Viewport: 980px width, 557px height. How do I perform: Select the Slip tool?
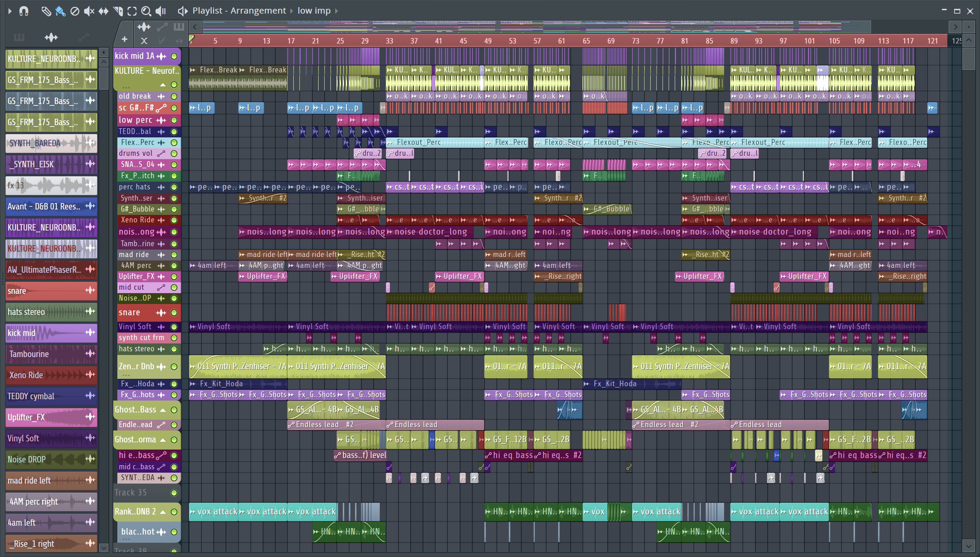pos(103,11)
